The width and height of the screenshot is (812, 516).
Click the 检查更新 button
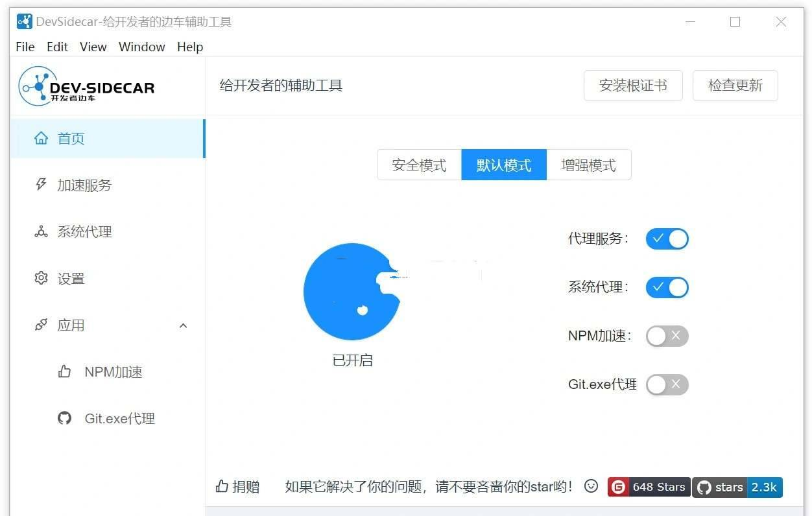point(735,86)
